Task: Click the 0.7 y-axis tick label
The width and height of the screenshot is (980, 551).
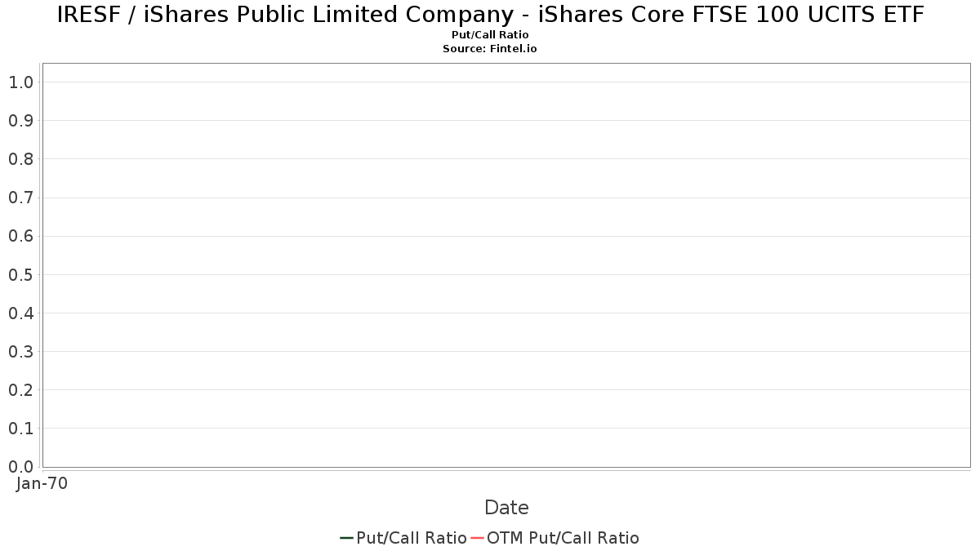Action: coord(20,198)
